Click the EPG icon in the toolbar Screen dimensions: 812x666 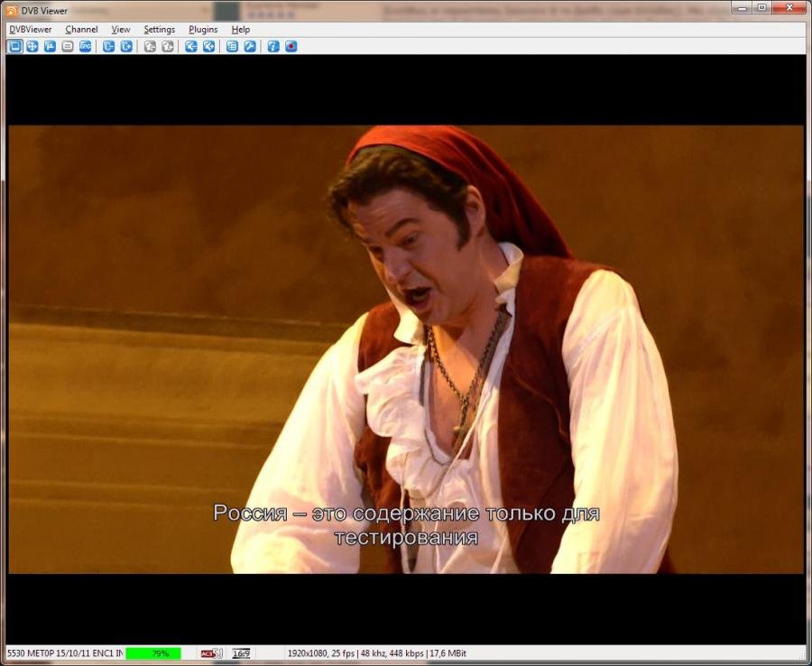(x=86, y=46)
